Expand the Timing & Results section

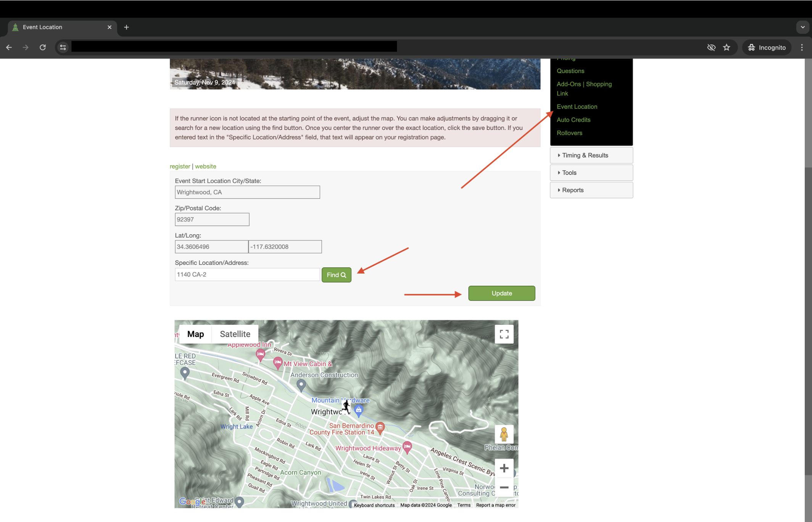[591, 155]
